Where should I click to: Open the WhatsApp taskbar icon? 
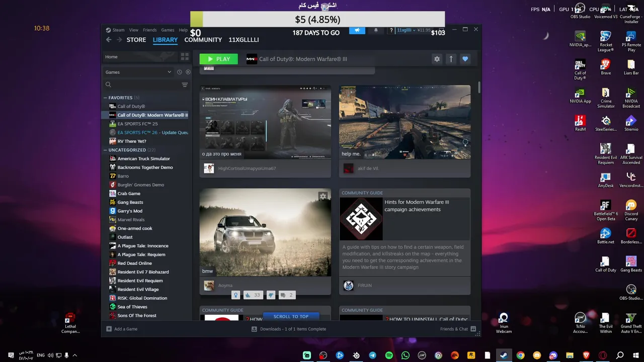(406, 355)
